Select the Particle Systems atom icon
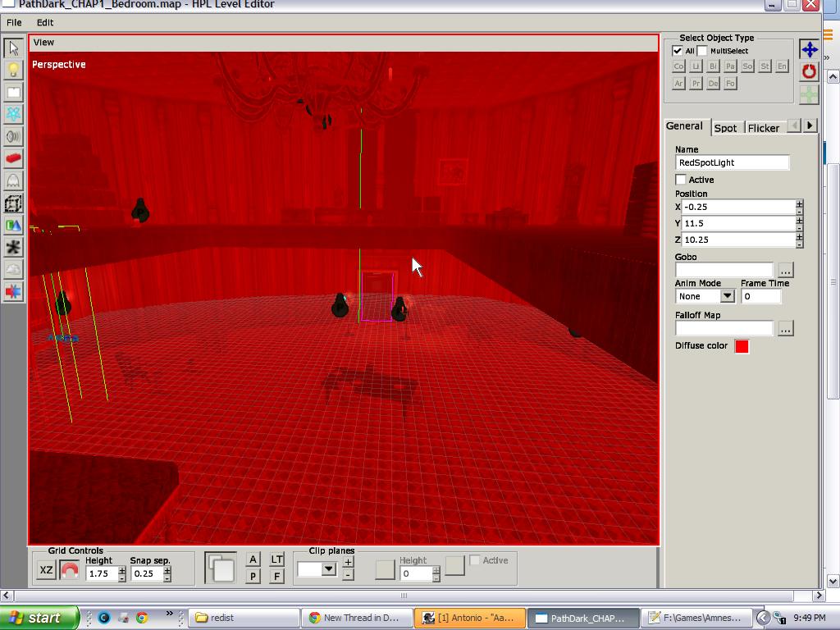The height and width of the screenshot is (630, 840). click(13, 114)
